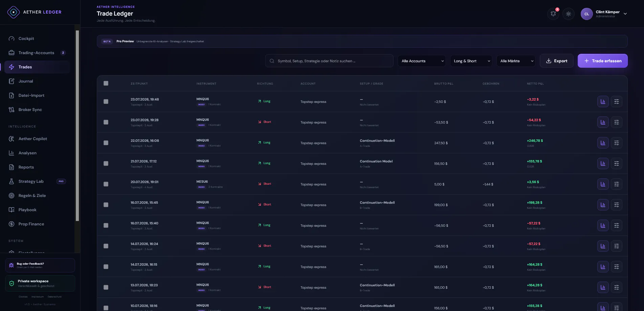This screenshot has height=311, width=644.
Task: Open Aether Copilot
Action: 37,139
